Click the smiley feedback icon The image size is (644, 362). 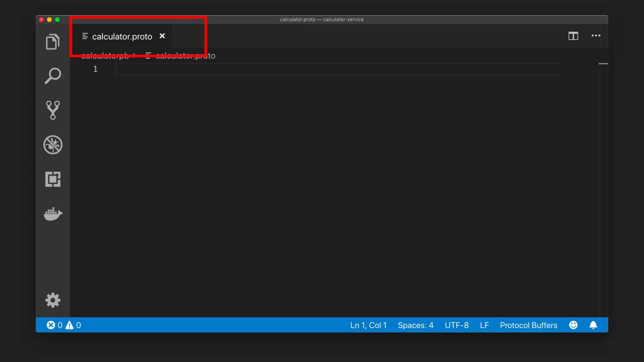[x=573, y=325]
